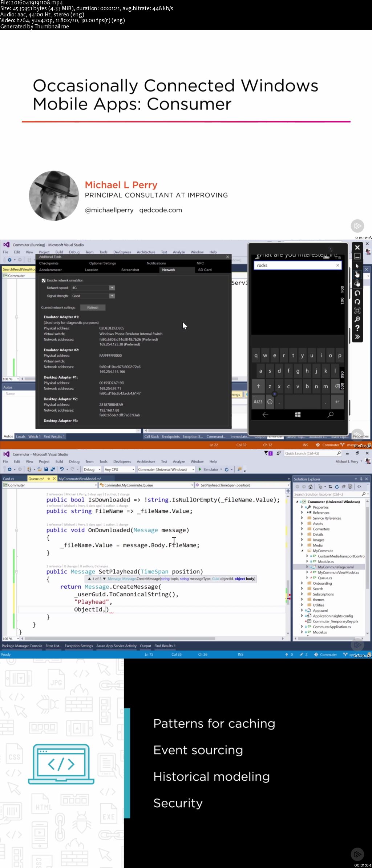Click the Quick Launch (Ctrl+Q) search box

click(x=313, y=453)
